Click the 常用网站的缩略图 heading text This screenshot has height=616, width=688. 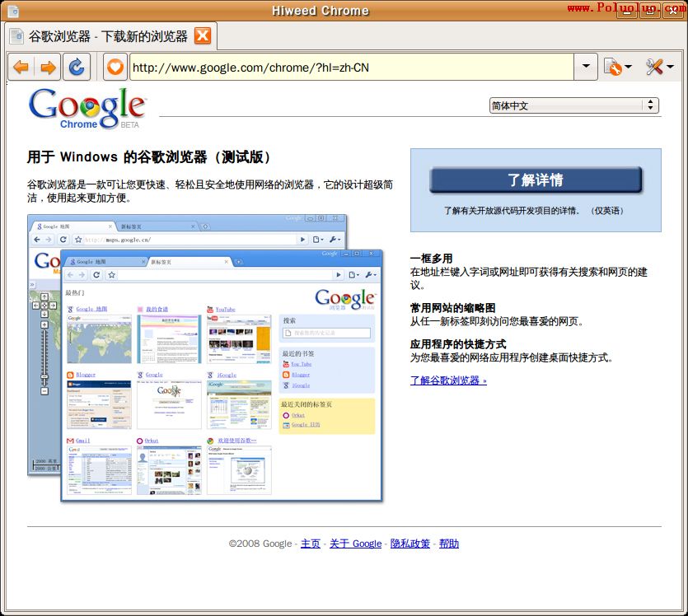pos(453,308)
